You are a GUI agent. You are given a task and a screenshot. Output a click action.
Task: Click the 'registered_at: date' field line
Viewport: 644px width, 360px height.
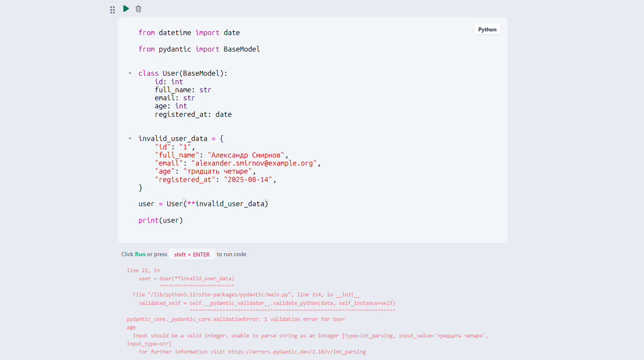(x=193, y=114)
